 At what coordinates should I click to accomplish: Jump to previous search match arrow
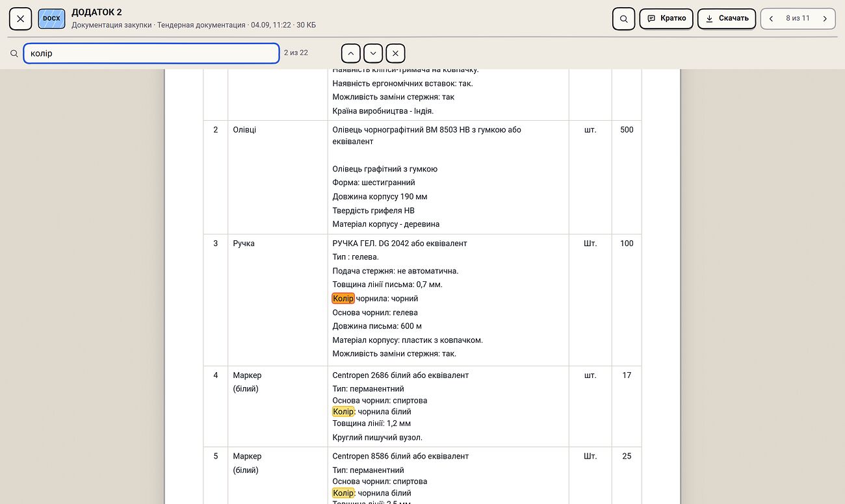[x=350, y=53]
